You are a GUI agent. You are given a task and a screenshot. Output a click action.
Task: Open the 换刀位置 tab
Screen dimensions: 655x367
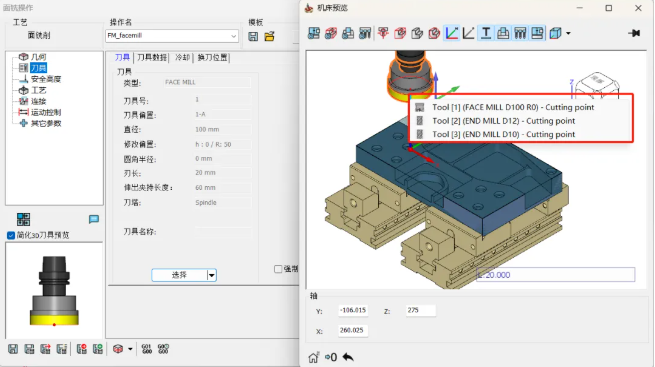(213, 58)
